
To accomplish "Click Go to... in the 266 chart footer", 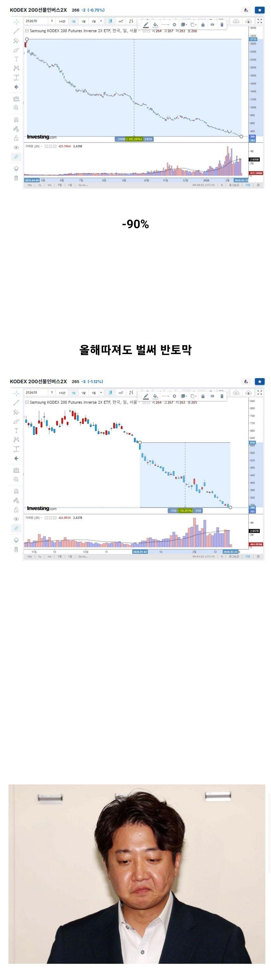I will coord(83,185).
